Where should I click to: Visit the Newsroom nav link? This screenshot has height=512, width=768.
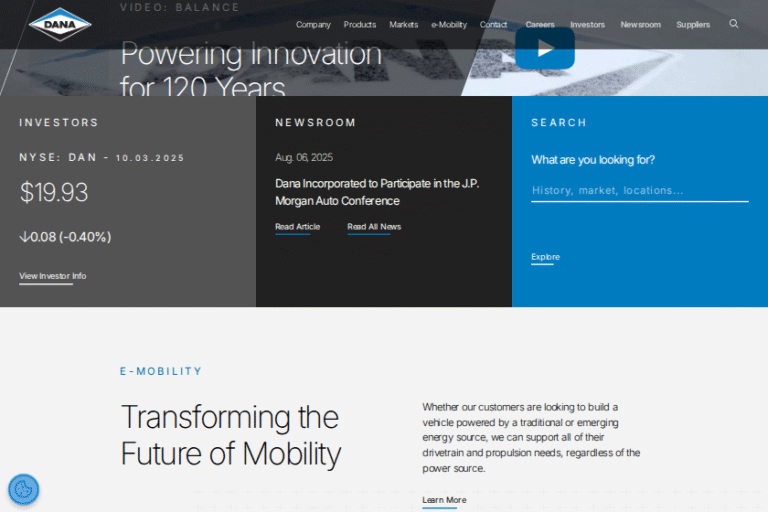tap(640, 25)
